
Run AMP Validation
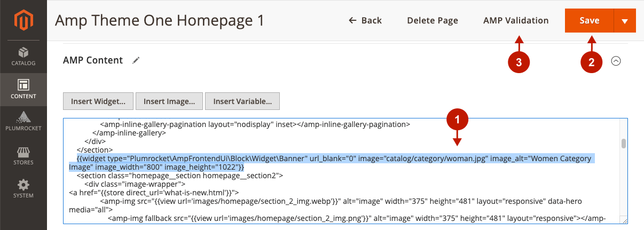pos(516,21)
